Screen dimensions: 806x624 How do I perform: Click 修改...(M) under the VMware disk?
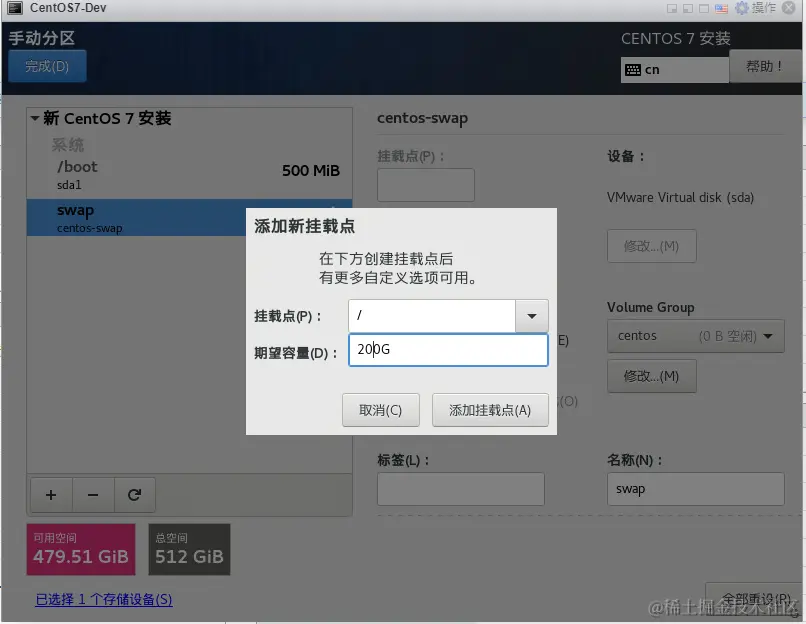651,246
